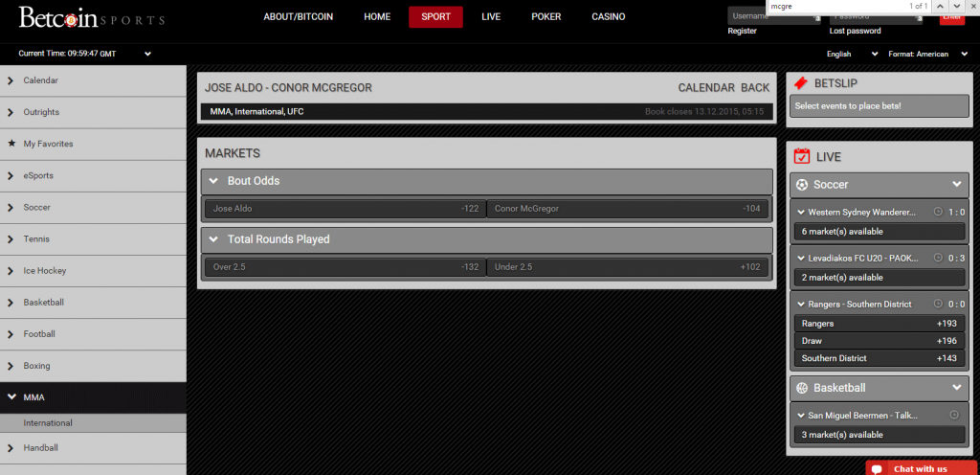Change the odds Format: American dropdown
980x475 pixels.
[x=927, y=54]
